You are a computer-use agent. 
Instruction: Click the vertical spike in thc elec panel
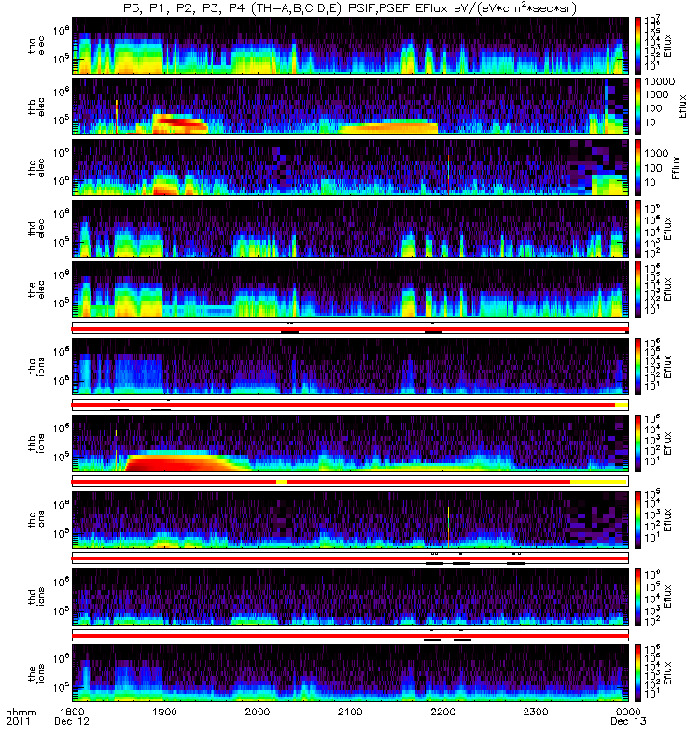click(x=448, y=175)
